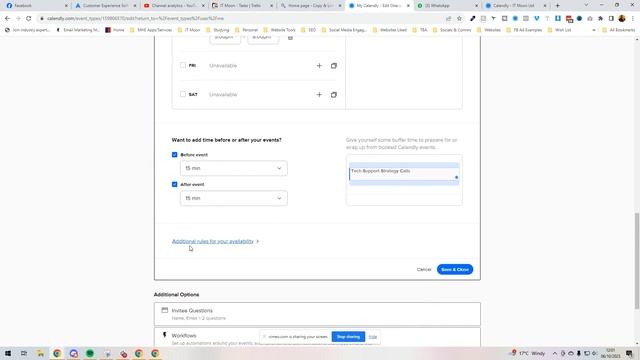Open the weather widget showing 17°C Windy
Image resolution: width=640 pixels, height=360 pixels.
pos(528,353)
